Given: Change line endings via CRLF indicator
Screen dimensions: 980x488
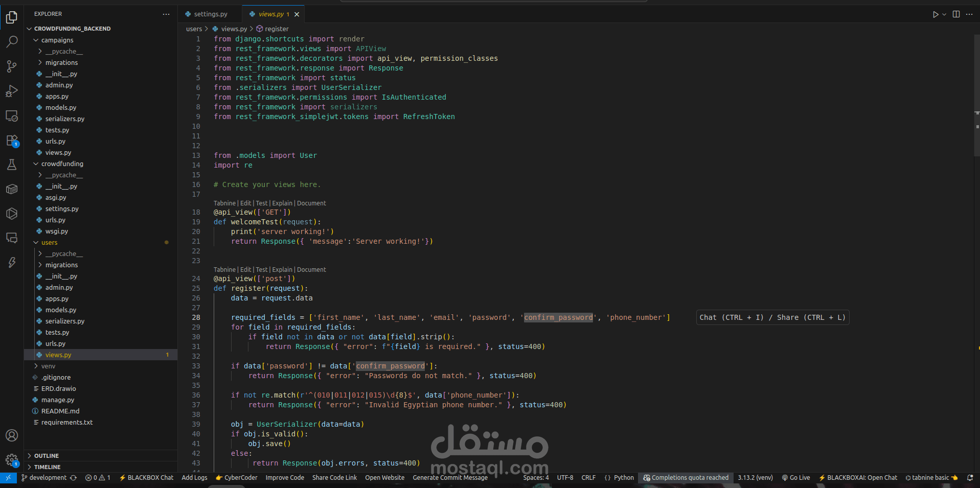Looking at the screenshot, I should (588, 478).
